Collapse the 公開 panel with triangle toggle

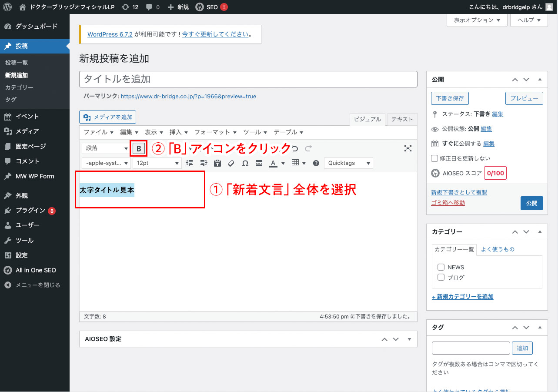tap(540, 80)
